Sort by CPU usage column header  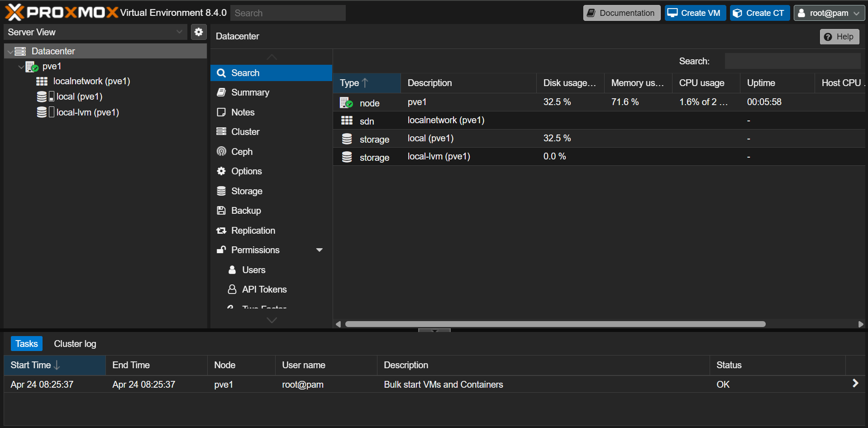706,83
